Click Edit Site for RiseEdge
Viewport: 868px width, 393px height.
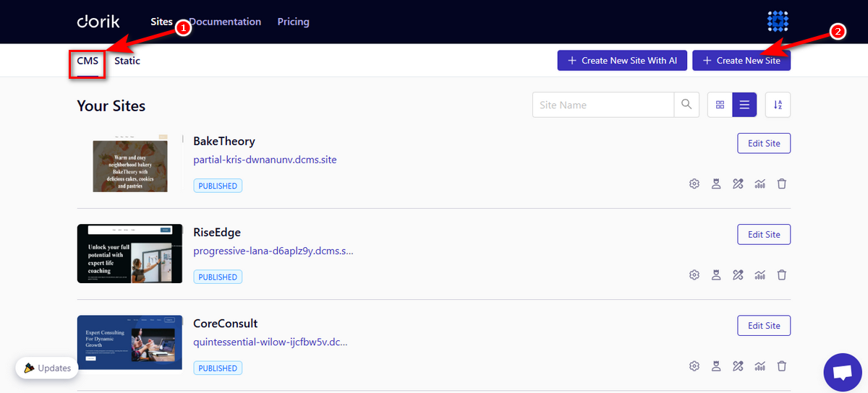click(x=764, y=234)
